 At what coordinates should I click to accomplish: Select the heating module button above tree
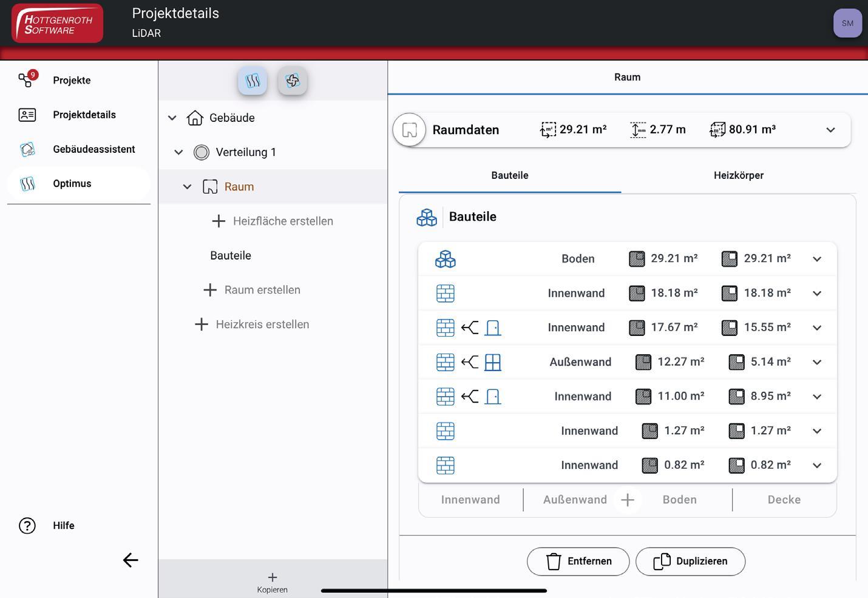253,80
